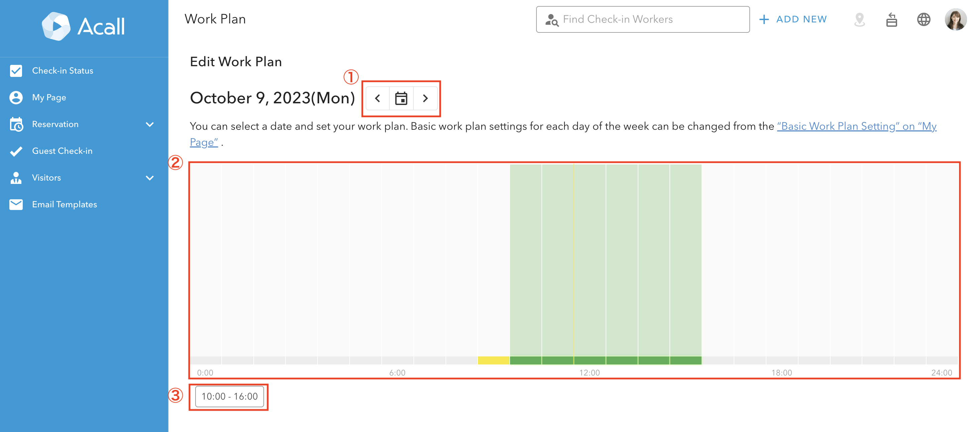Click the yellow segment on the timeline bar

pos(493,360)
